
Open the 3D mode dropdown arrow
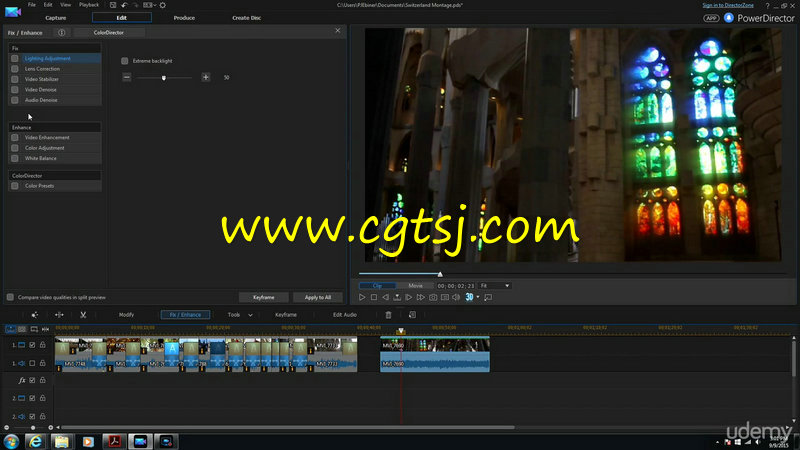click(478, 297)
